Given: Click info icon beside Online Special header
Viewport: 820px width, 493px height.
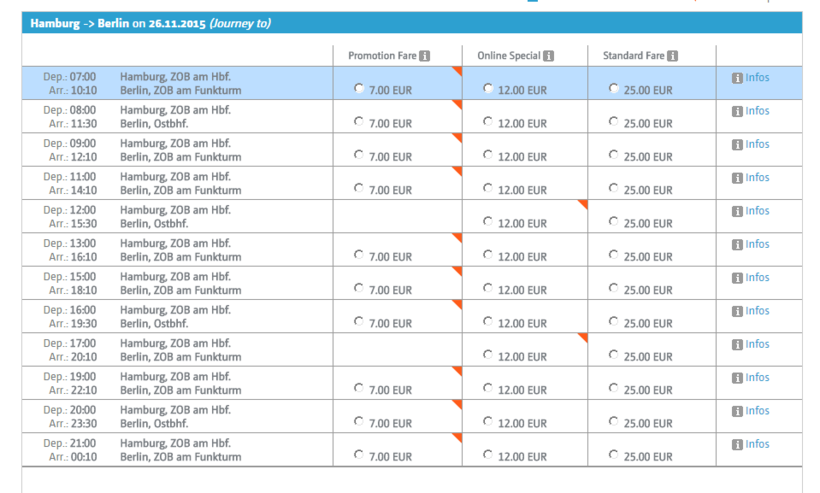Looking at the screenshot, I should click(549, 56).
